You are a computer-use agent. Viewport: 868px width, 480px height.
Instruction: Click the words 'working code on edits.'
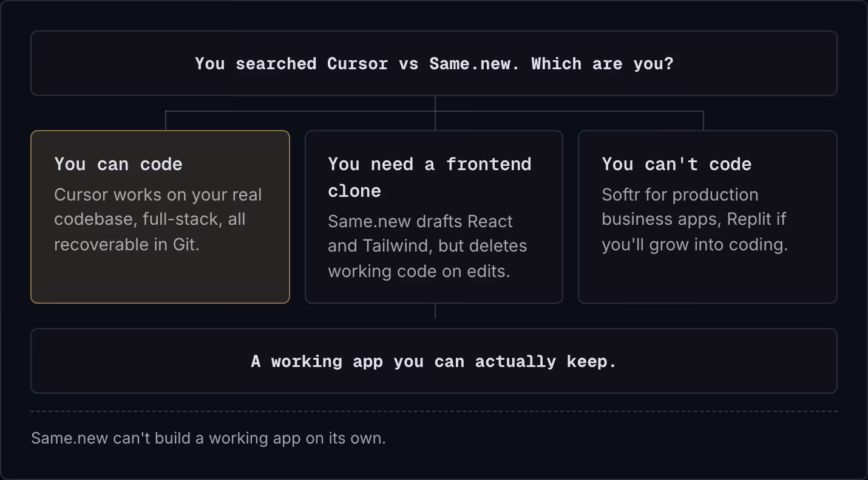[x=419, y=271]
